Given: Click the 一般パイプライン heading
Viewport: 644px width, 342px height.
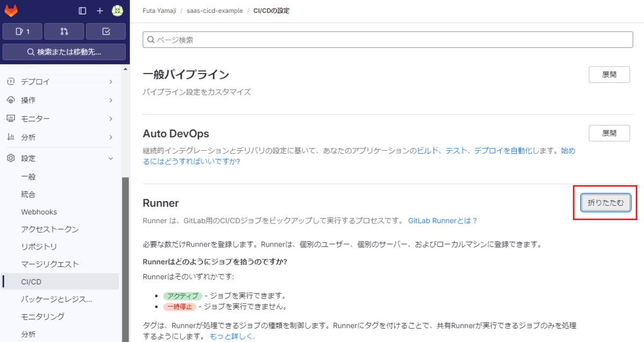Looking at the screenshot, I should [186, 75].
